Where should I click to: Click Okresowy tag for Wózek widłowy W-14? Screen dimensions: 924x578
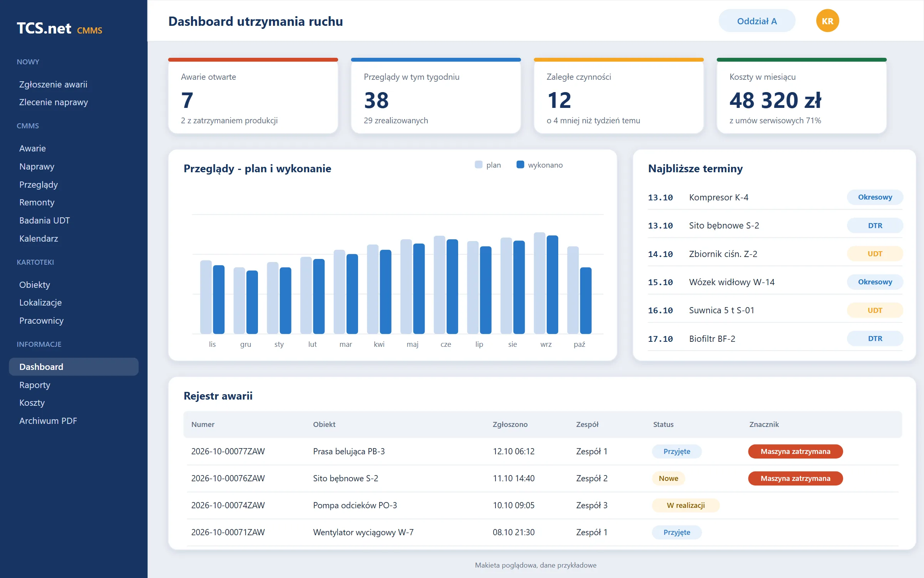click(x=875, y=282)
